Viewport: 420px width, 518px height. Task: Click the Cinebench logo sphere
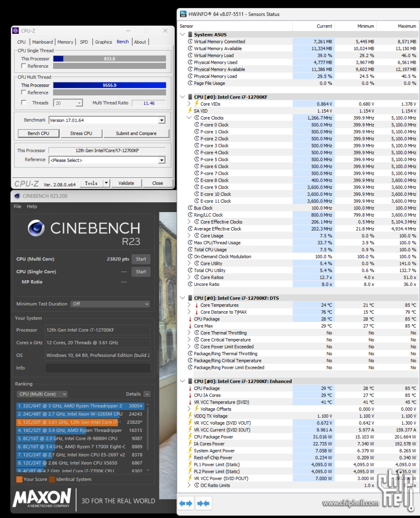37,228
